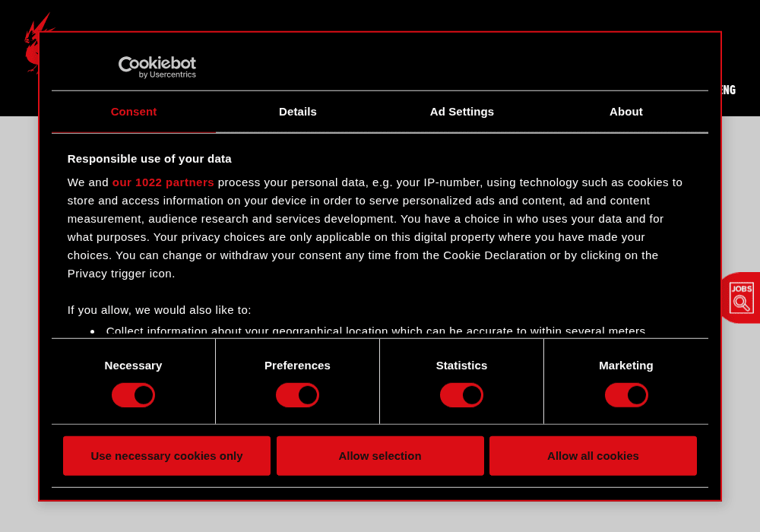Disable the Preferences cookies switch
This screenshot has height=532, width=760.
tap(298, 395)
